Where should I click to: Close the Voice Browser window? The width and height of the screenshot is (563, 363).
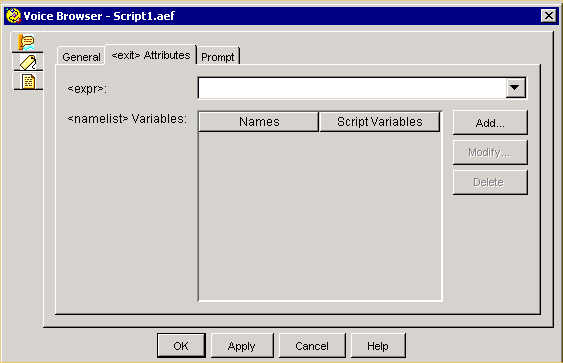548,15
